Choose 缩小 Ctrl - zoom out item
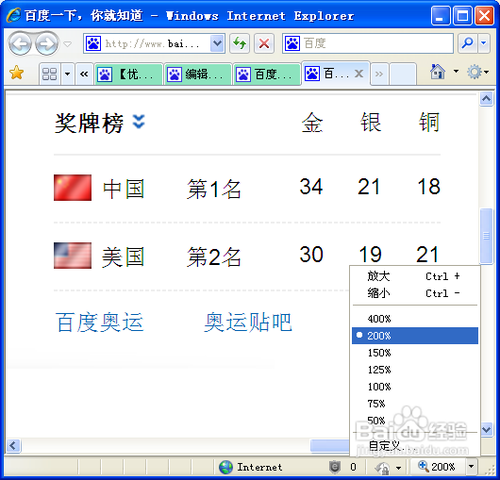500x480 pixels. coord(415,293)
